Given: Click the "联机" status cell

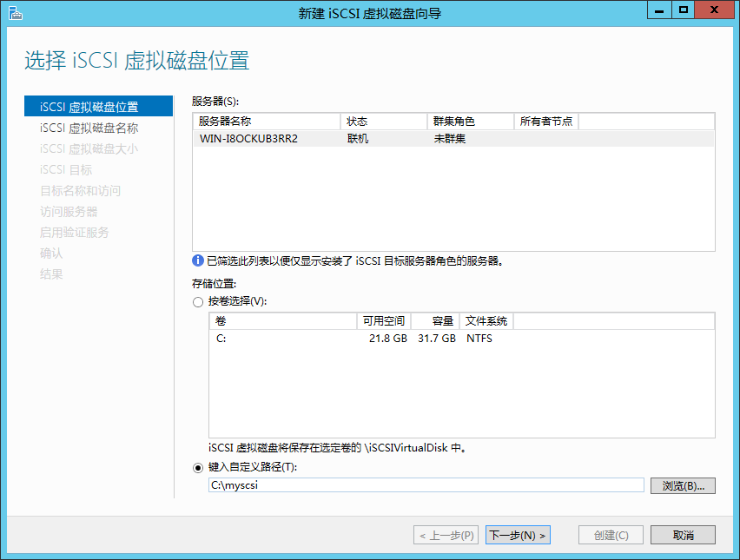Looking at the screenshot, I should pos(358,139).
